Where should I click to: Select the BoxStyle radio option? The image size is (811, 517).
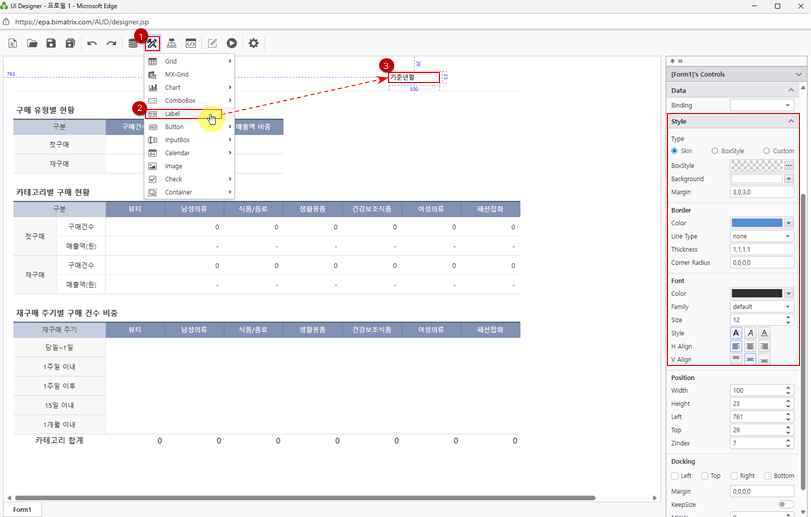[x=715, y=151]
